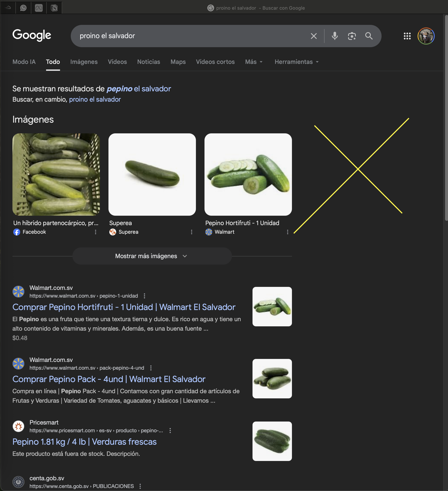448x491 pixels.
Task: Open the WhatsApp pinned tab icon
Action: 23,8
